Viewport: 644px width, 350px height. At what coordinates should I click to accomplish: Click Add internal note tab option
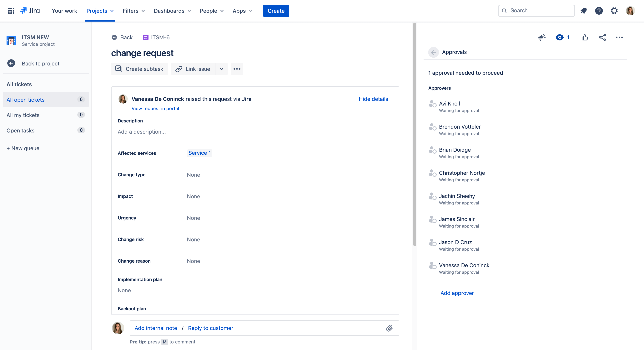click(155, 328)
